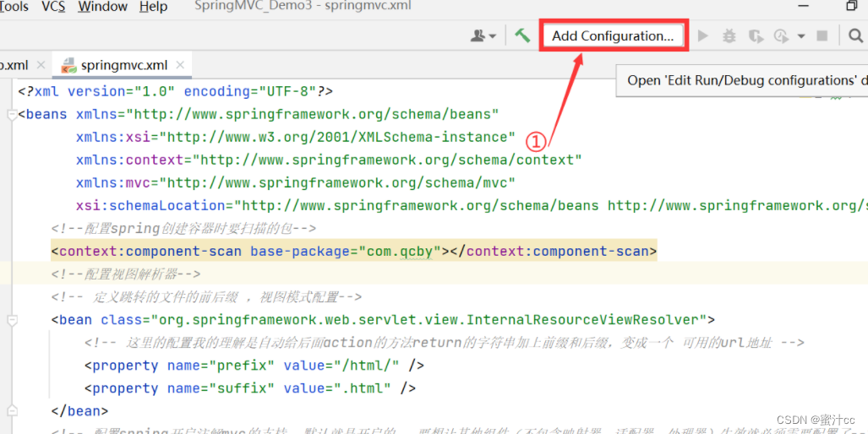Collapse the beans root element fold marker
This screenshot has width=868, height=434.
(x=12, y=115)
